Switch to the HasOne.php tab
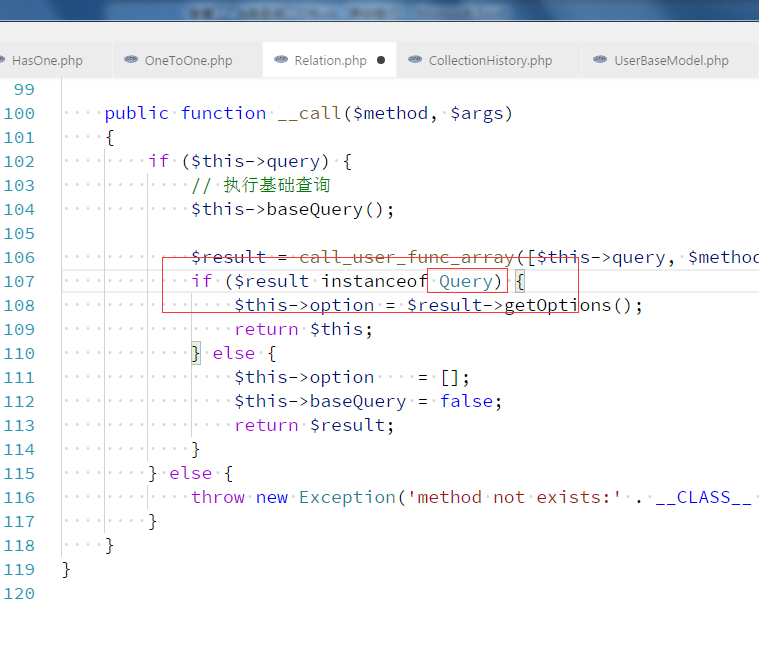Viewport: 759px width, 658px height. [46, 61]
